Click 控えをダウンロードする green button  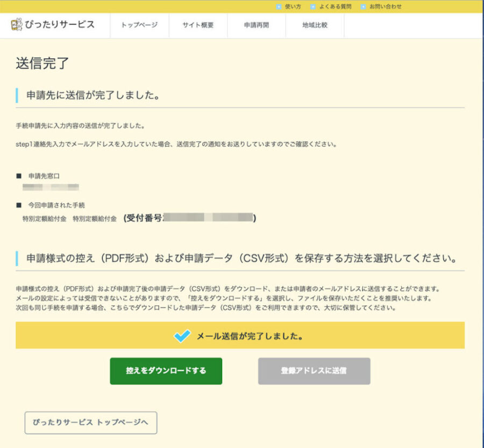166,371
